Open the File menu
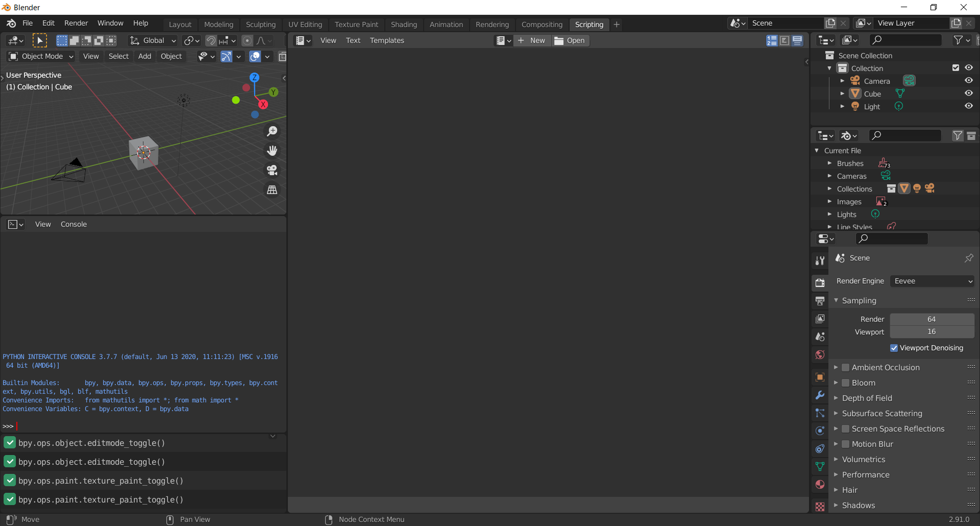 pyautogui.click(x=28, y=23)
